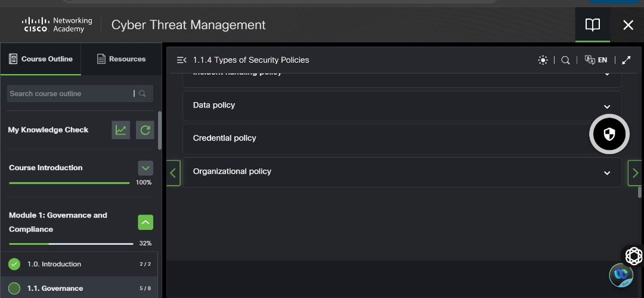Expand the Organizational policy accordion
The width and height of the screenshot is (644, 298).
tap(402, 172)
